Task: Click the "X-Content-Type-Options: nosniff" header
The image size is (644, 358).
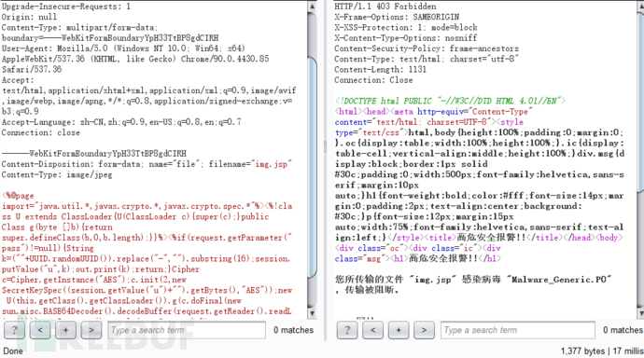Action: point(406,37)
